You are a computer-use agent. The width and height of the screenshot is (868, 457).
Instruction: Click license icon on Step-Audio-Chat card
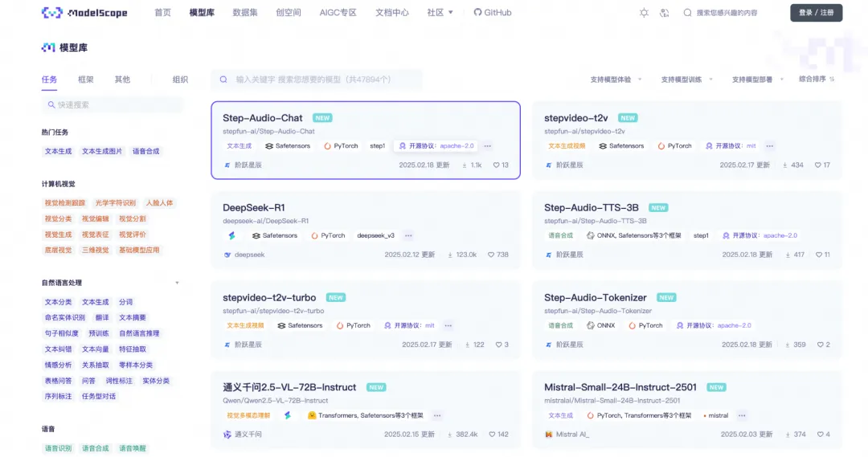click(x=403, y=146)
